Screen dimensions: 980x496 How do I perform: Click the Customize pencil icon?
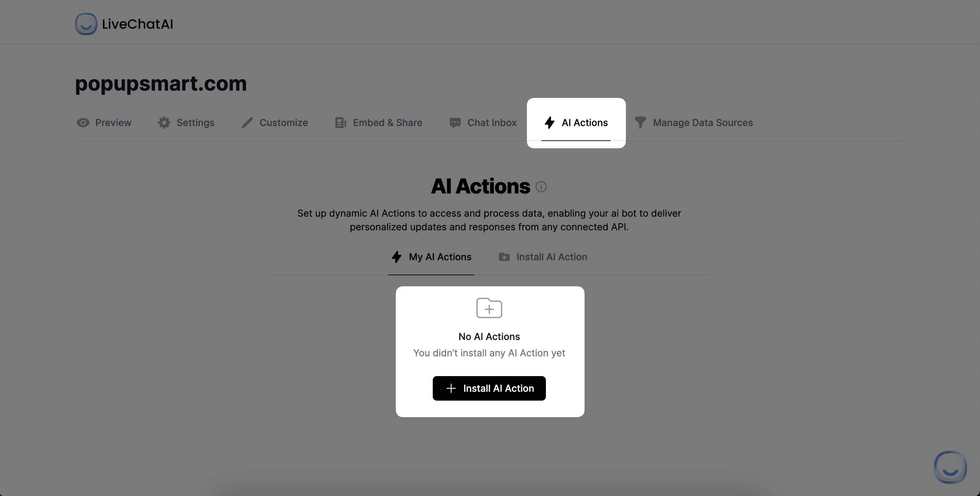click(x=246, y=123)
